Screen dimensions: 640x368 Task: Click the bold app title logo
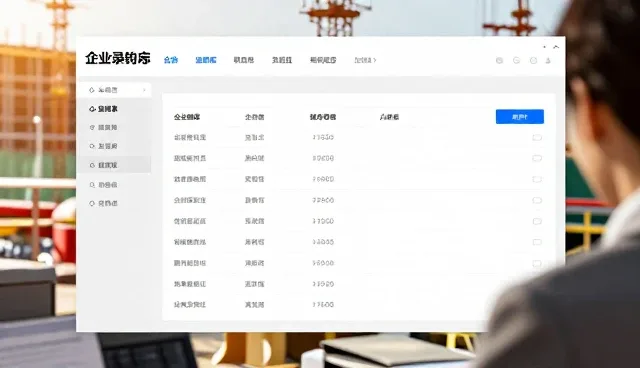pos(118,58)
